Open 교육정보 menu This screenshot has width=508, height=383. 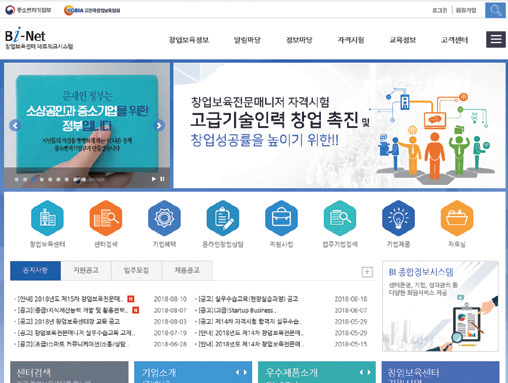(x=403, y=40)
